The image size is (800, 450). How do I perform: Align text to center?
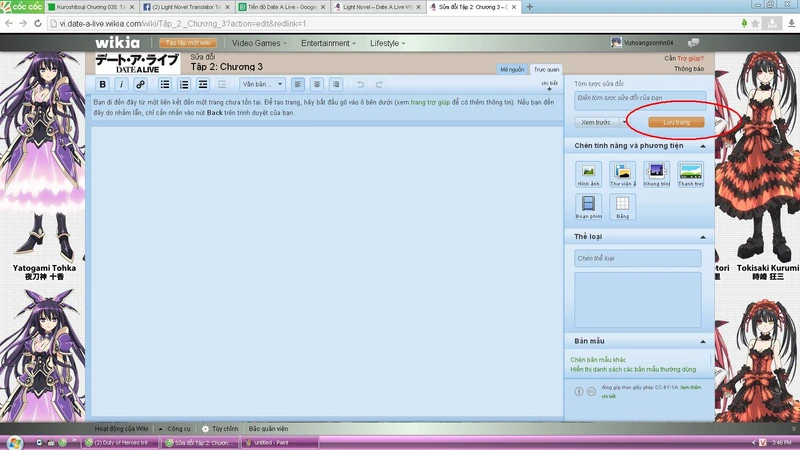pos(315,85)
